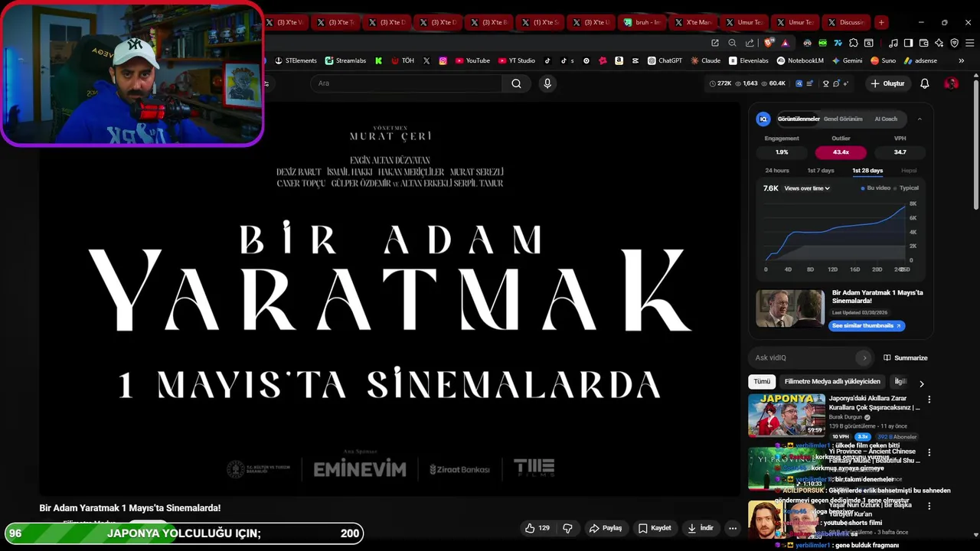
Task: Dislike the video with thumbs-down icon
Action: [x=567, y=528]
